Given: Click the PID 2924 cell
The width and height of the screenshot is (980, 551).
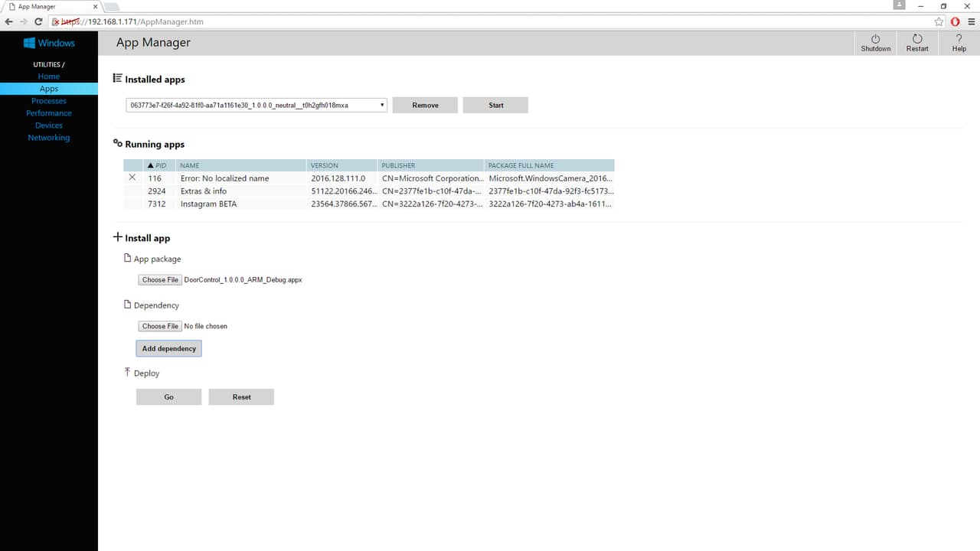Looking at the screenshot, I should coord(157,191).
